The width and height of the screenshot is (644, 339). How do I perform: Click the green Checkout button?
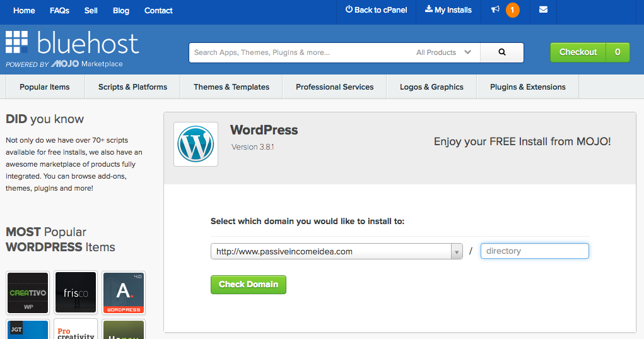578,52
